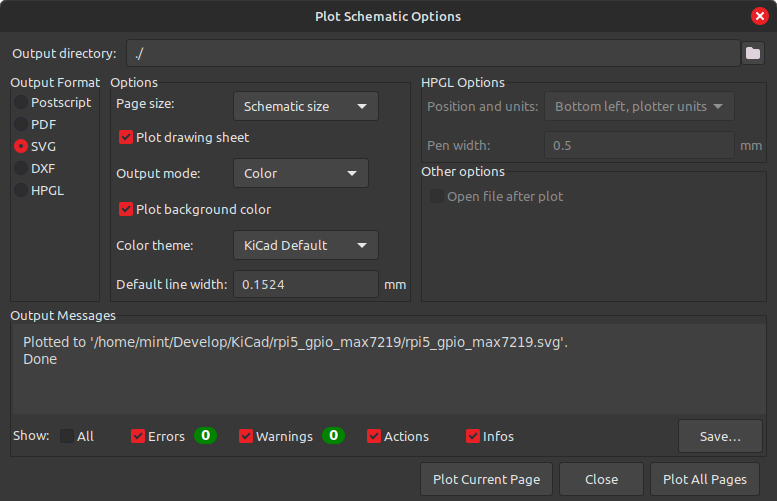Expand the Output mode Color dropdown
This screenshot has height=501, width=777.
(301, 173)
